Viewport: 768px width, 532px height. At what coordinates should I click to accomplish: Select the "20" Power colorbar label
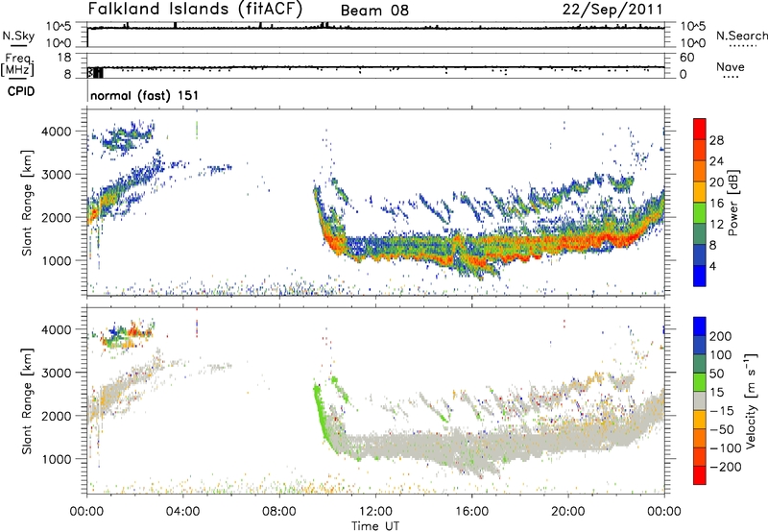pos(716,182)
